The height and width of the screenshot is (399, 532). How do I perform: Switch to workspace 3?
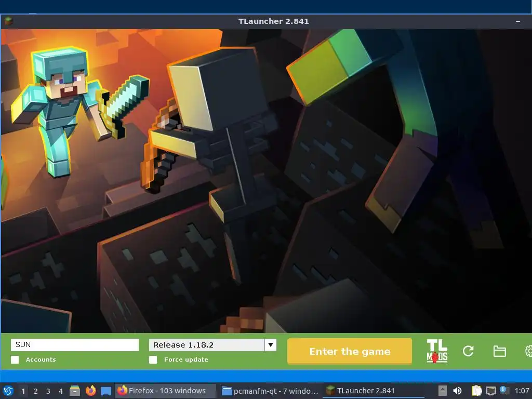pyautogui.click(x=48, y=391)
